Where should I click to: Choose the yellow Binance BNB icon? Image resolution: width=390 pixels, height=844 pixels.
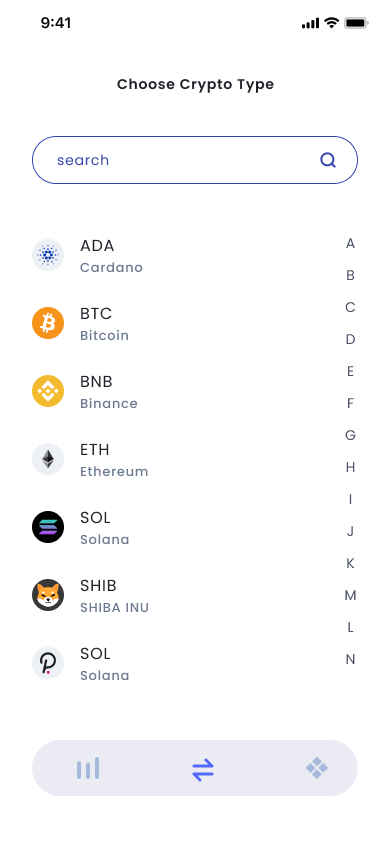pyautogui.click(x=48, y=391)
